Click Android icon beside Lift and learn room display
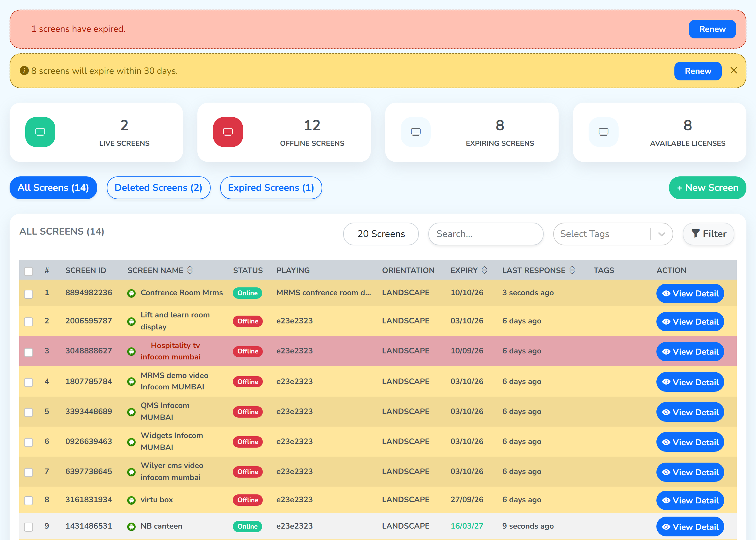 click(x=131, y=322)
